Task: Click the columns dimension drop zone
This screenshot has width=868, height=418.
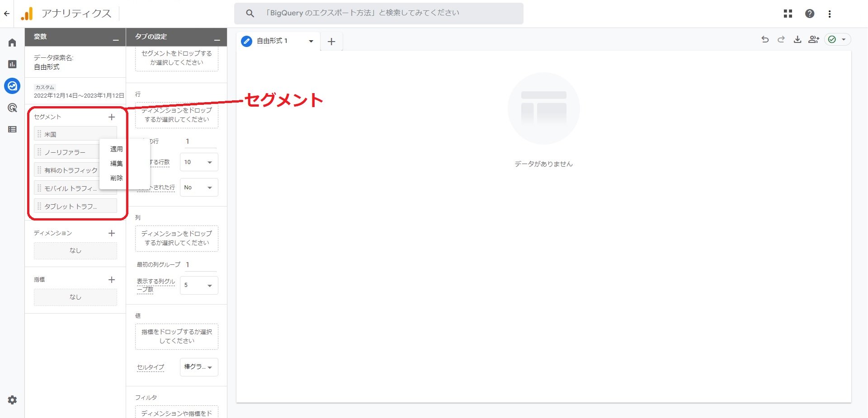Action: (x=176, y=238)
